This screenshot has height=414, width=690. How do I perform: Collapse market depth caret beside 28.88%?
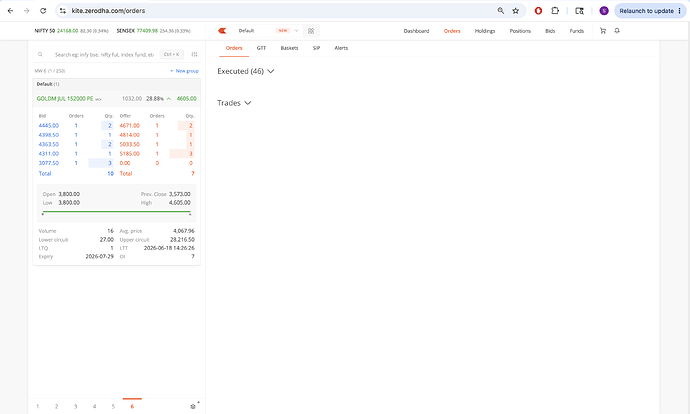pyautogui.click(x=169, y=99)
